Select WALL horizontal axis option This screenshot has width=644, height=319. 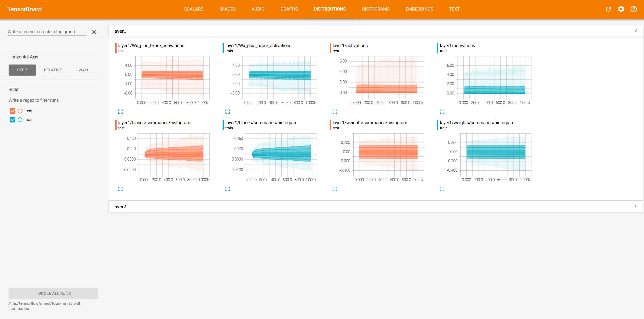[84, 70]
